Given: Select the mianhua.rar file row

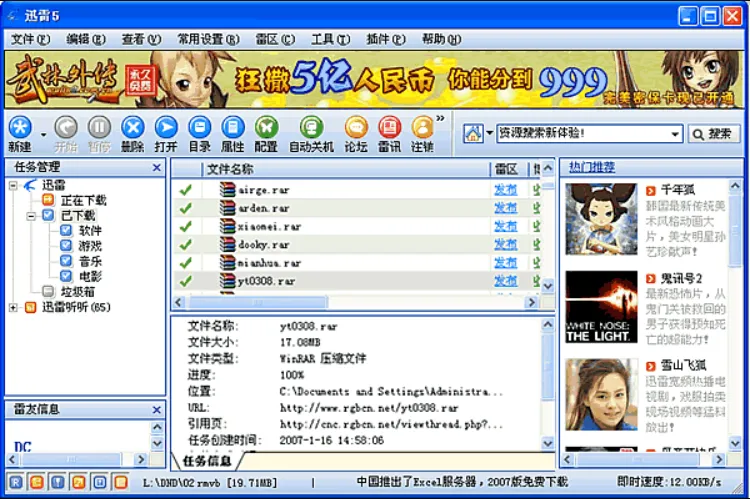Looking at the screenshot, I should pos(357,263).
